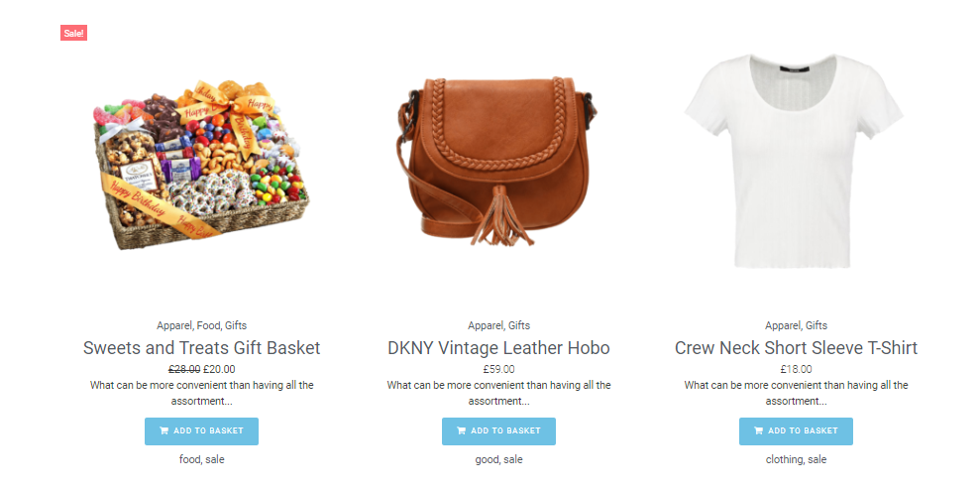The height and width of the screenshot is (488, 980).
Task: Click the red Sale! badge
Action: click(73, 33)
